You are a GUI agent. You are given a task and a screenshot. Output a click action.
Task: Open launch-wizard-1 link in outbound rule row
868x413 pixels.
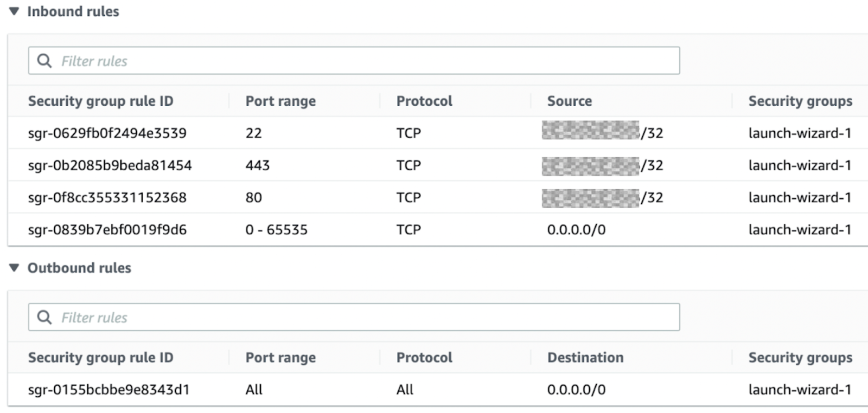pos(800,390)
